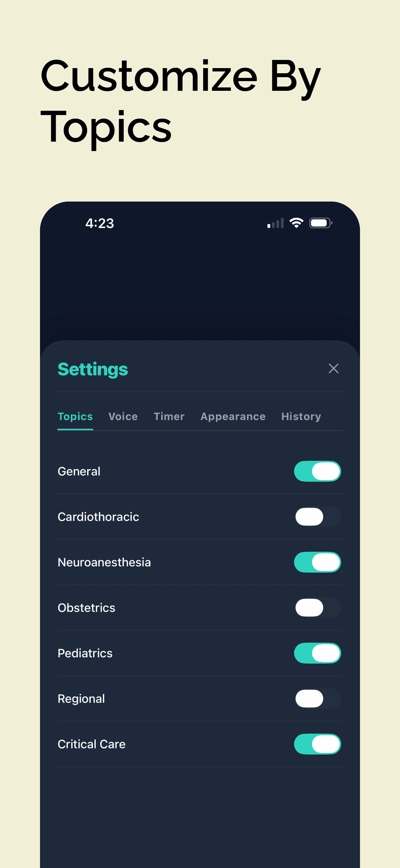Viewport: 400px width, 868px height.
Task: Click the Critical Care row label
Action: pos(92,744)
